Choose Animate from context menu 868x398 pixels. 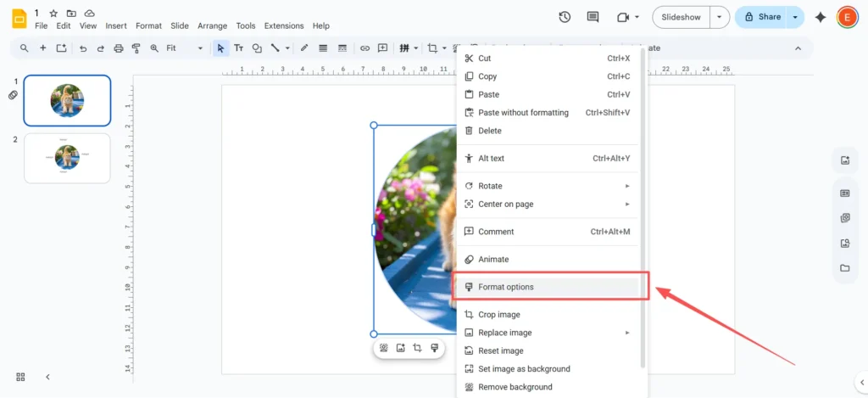(548, 260)
